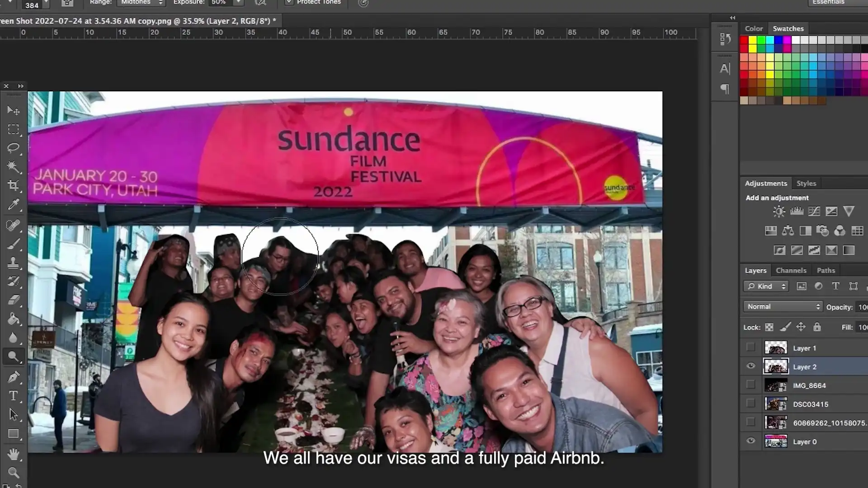The height and width of the screenshot is (488, 868).
Task: Switch to the Styles tab
Action: [806, 183]
